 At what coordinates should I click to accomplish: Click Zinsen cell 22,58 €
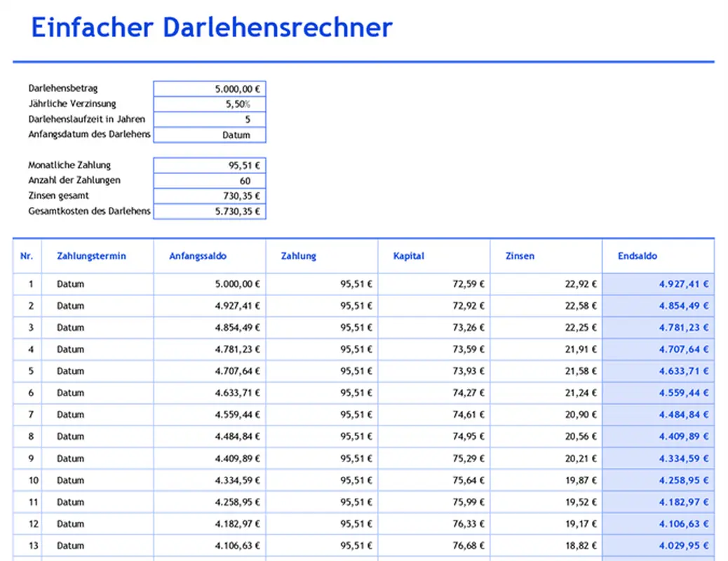click(546, 306)
